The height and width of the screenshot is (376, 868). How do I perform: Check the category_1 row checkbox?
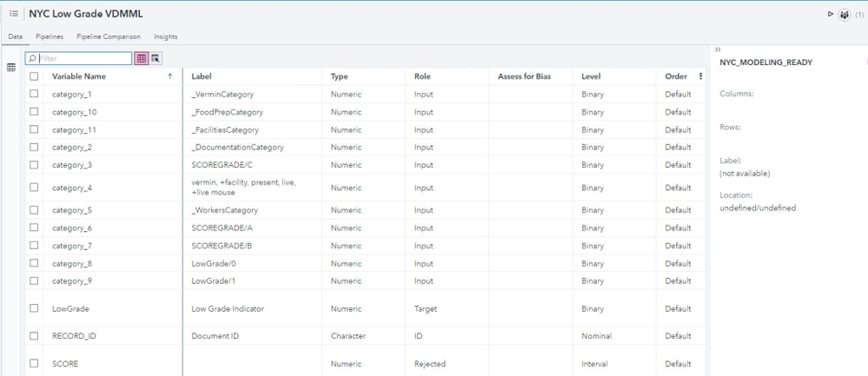point(35,94)
